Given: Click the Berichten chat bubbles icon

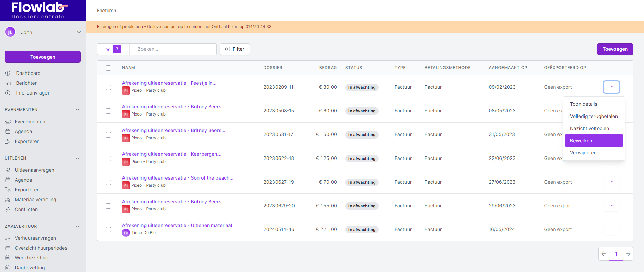Looking at the screenshot, I should tap(8, 83).
